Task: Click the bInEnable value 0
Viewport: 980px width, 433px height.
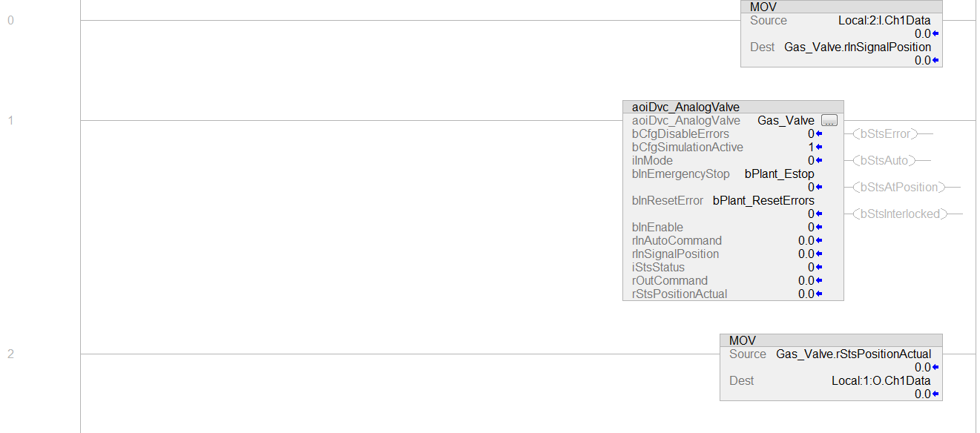Action: [x=811, y=227]
